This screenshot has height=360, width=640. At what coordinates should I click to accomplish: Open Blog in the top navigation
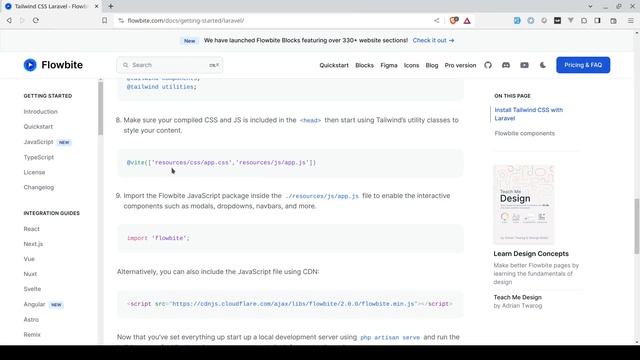pos(432,65)
